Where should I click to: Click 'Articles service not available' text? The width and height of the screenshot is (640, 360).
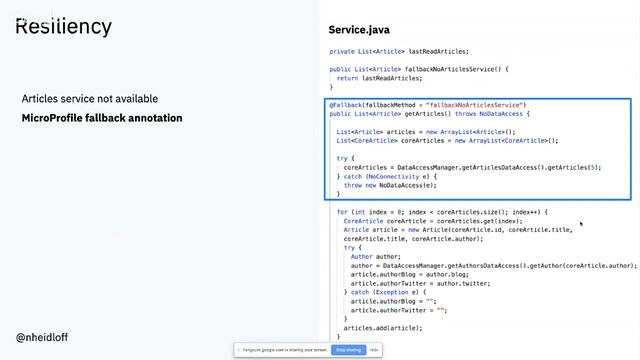pyautogui.click(x=90, y=99)
